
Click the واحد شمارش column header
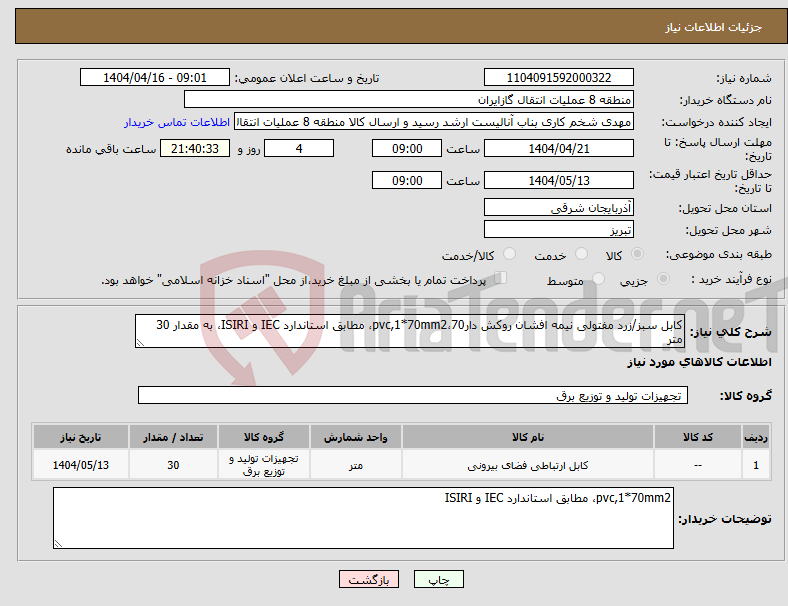point(356,437)
